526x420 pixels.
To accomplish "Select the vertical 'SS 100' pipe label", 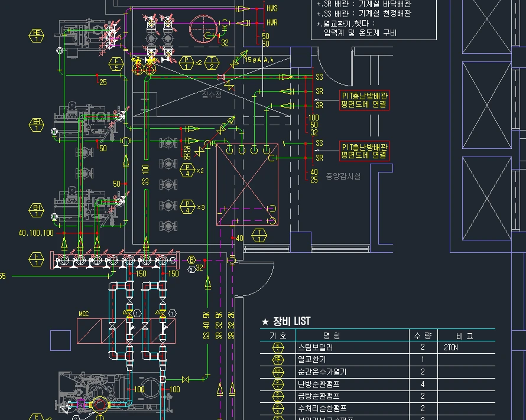I will [x=145, y=175].
